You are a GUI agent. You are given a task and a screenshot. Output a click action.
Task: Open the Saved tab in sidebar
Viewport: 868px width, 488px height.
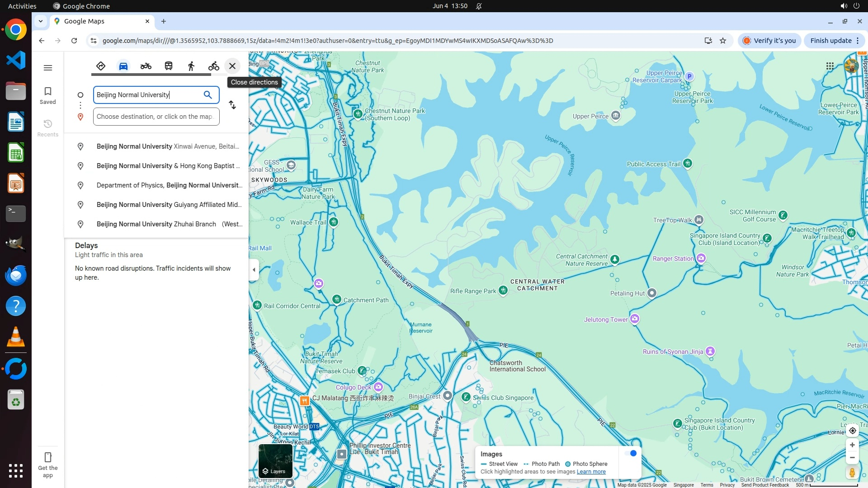(x=48, y=95)
